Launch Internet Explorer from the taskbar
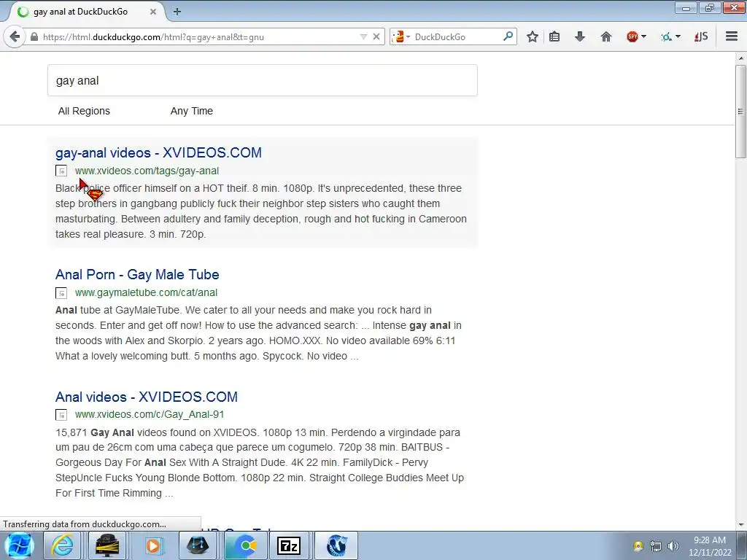Viewport: 747px width, 560px height. [62, 545]
